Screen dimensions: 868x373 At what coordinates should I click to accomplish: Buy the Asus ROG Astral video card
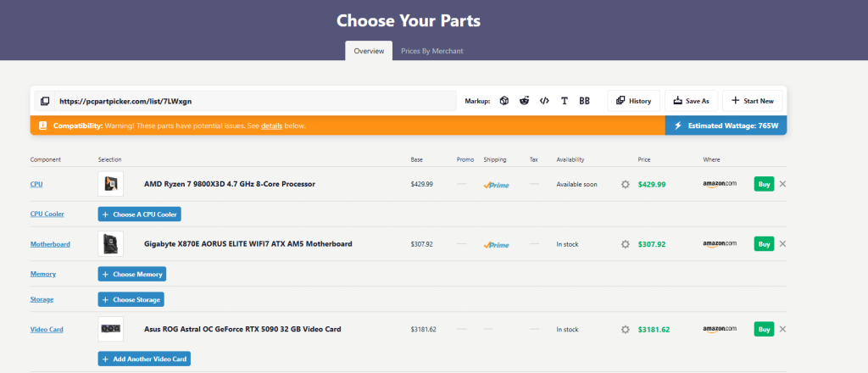coord(764,329)
